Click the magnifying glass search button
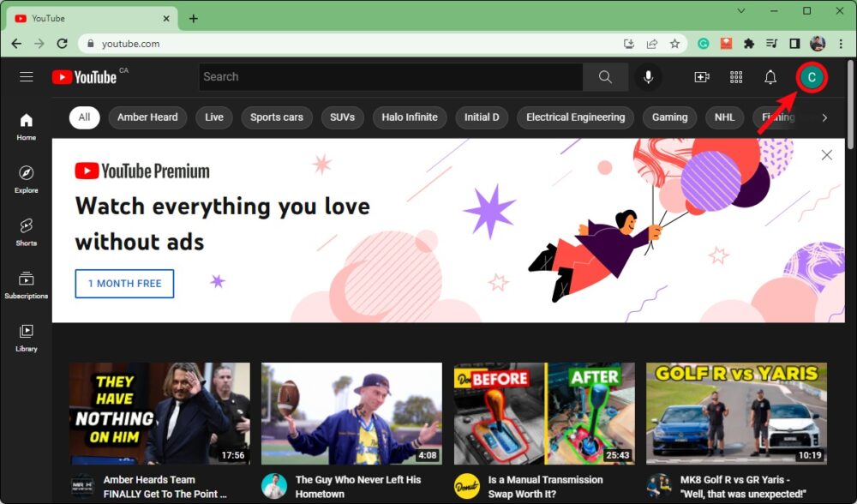Image resolution: width=857 pixels, height=504 pixels. pyautogui.click(x=605, y=77)
